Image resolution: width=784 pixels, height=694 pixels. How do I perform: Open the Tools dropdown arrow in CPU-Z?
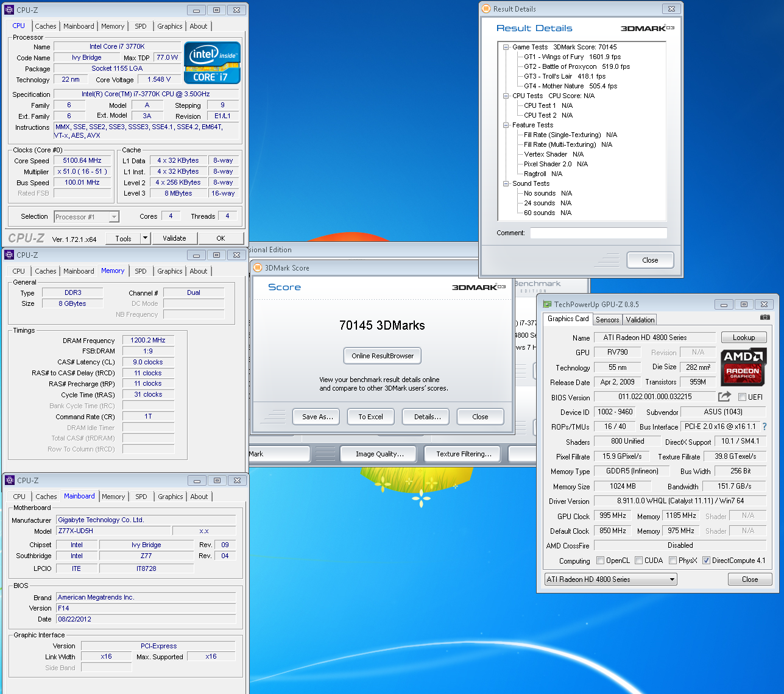pos(145,238)
